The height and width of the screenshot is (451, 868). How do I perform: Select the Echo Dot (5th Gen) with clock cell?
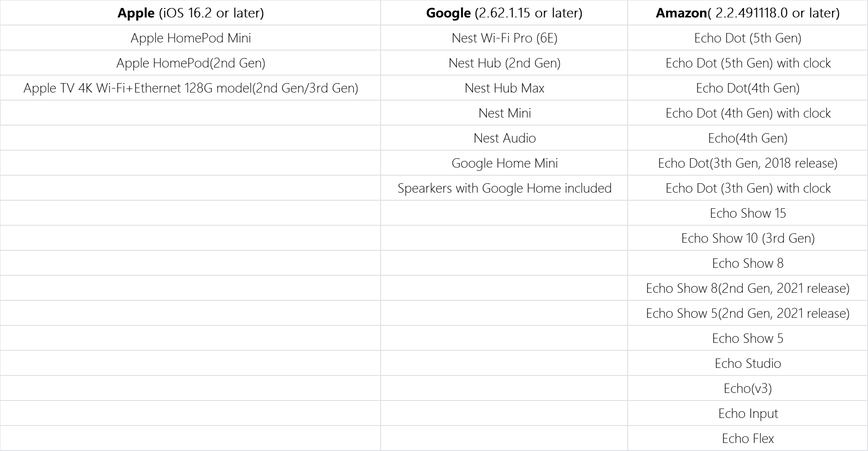(748, 63)
